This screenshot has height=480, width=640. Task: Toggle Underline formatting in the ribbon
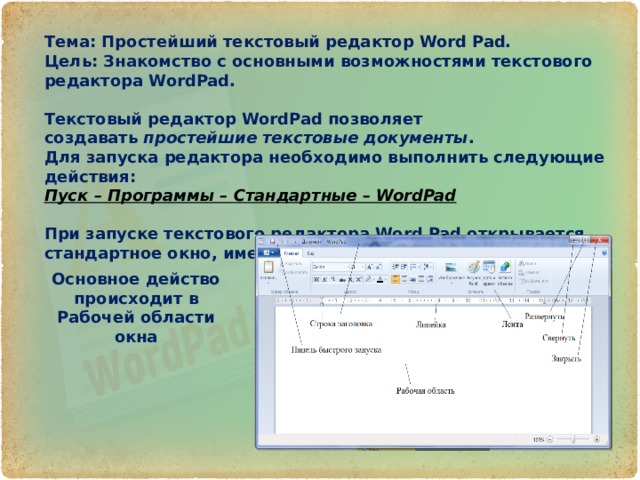pos(333,280)
